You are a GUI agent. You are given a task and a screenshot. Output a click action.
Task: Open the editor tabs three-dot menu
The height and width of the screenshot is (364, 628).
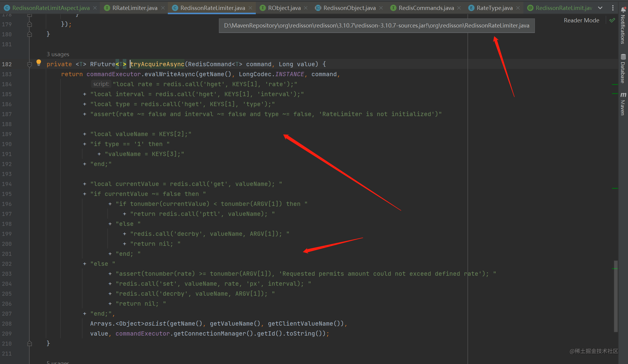pyautogui.click(x=613, y=8)
